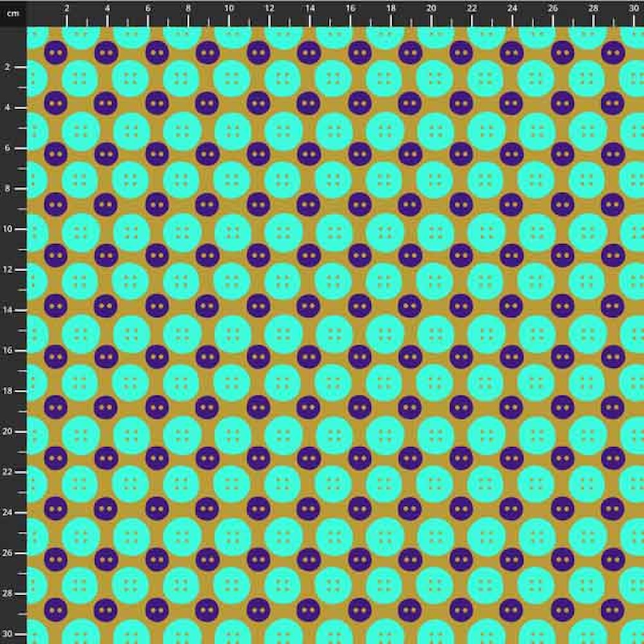Click the 8 label on the left ruler
Viewport: 644px width, 644px height.
(x=8, y=189)
